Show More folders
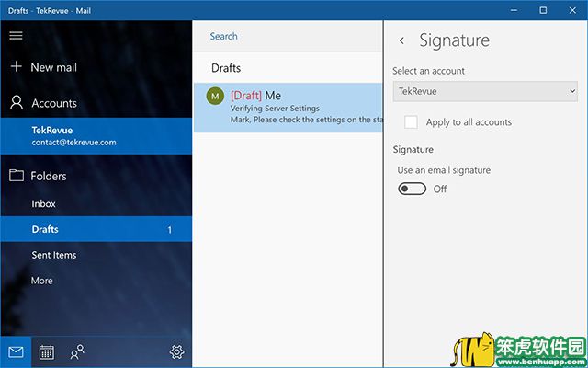 [x=96, y=281]
